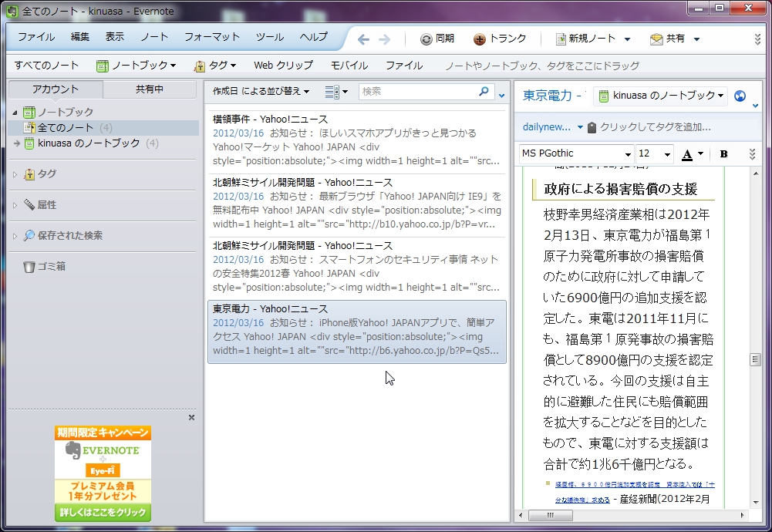Click the note horizontal scrollbar thumb
Viewport: 772px width, 532px height.
551,515
